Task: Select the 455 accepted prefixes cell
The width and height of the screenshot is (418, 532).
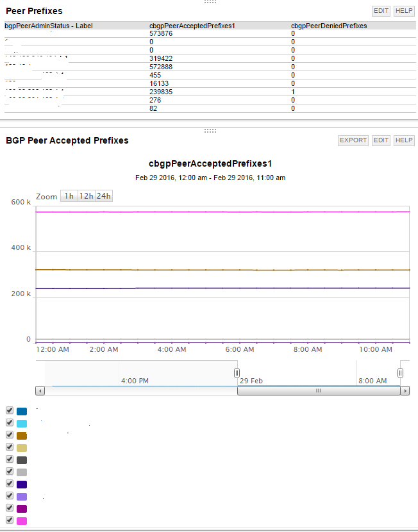Action: tap(155, 76)
